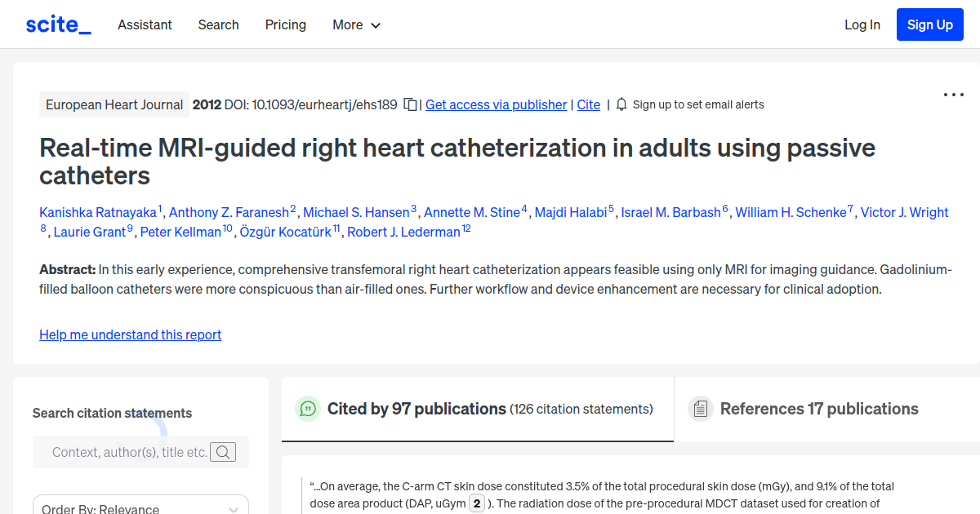Click the copy DOI icon
The width and height of the screenshot is (980, 514).
410,104
